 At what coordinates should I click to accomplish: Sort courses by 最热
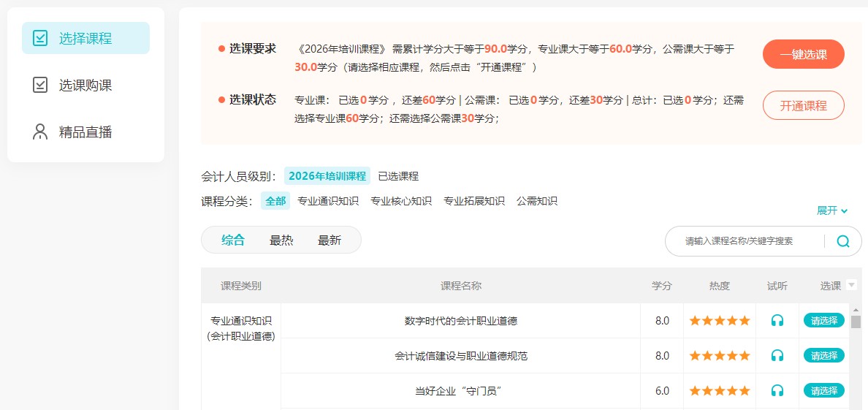tap(281, 240)
